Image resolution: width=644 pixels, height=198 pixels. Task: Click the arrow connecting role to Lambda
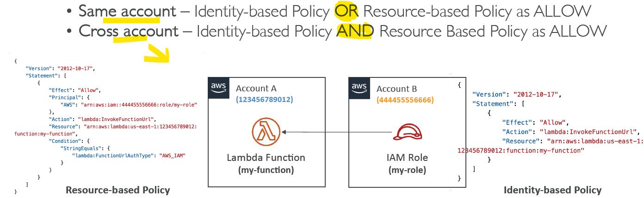pyautogui.click(x=337, y=132)
